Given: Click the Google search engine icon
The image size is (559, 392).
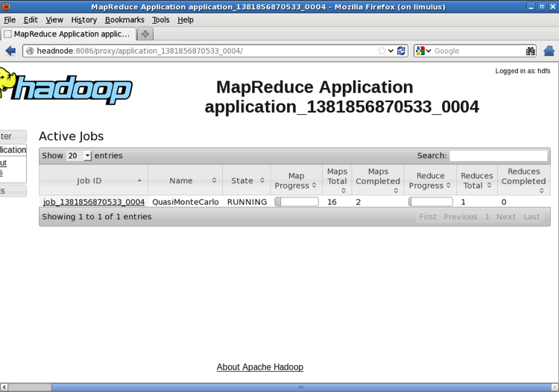Looking at the screenshot, I should point(420,51).
